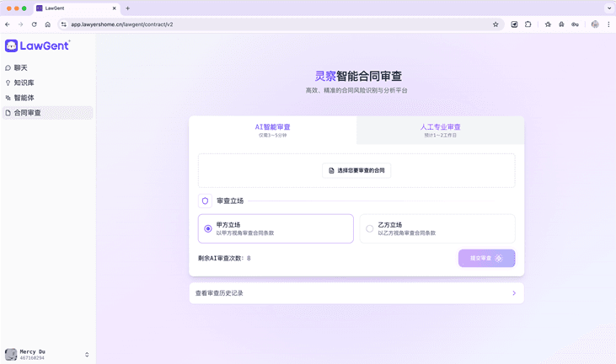Select 合同审查 in the sidebar
The height and width of the screenshot is (364, 616).
coord(47,113)
